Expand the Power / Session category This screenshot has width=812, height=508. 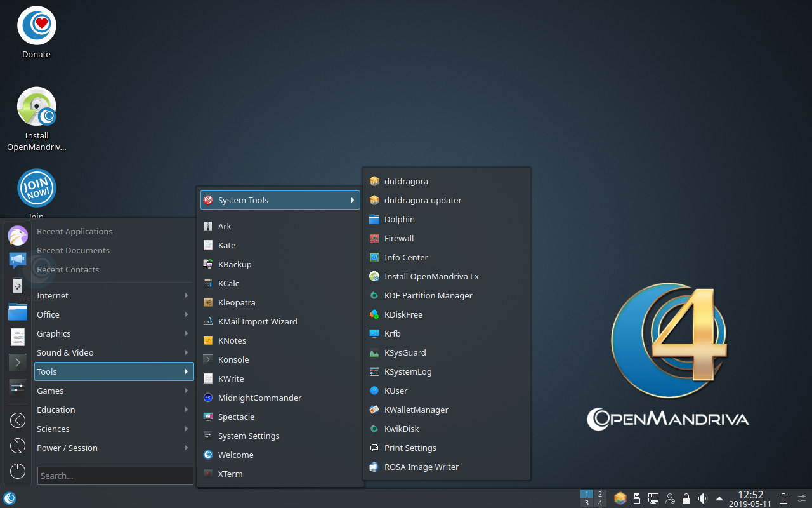pyautogui.click(x=114, y=448)
